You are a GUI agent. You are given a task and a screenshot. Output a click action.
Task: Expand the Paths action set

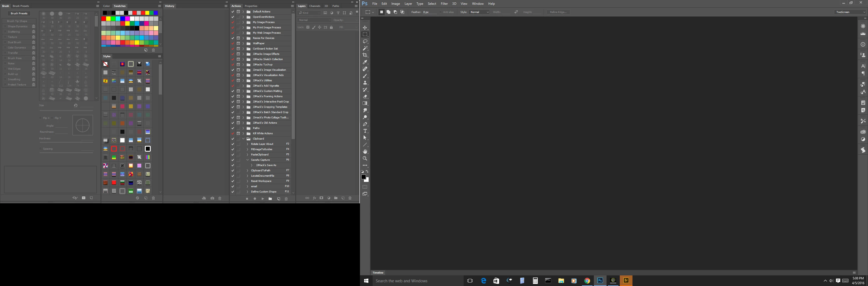coord(243,128)
